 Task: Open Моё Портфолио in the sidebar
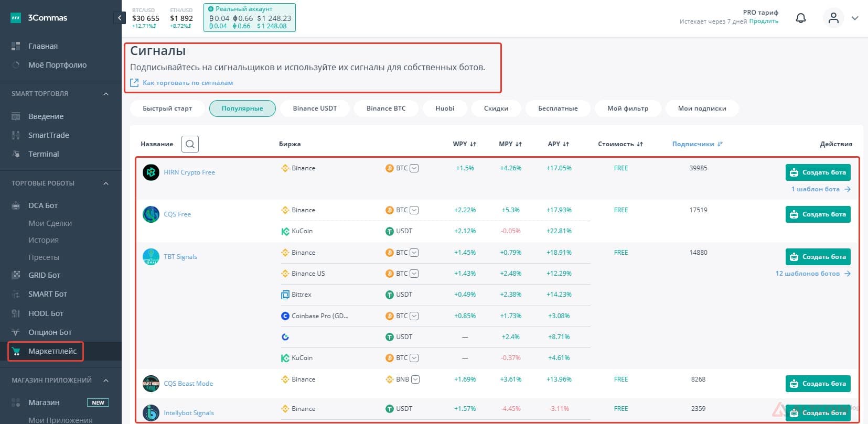57,65
